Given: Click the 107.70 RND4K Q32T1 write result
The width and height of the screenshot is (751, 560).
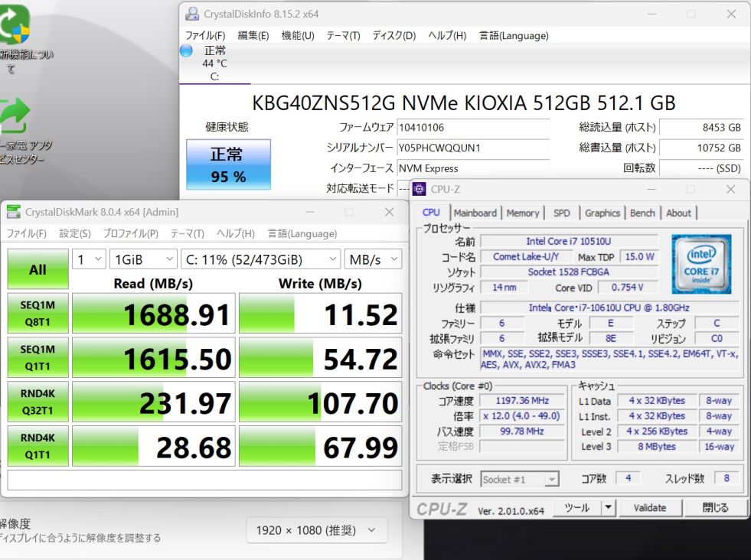Looking at the screenshot, I should pyautogui.click(x=321, y=402).
